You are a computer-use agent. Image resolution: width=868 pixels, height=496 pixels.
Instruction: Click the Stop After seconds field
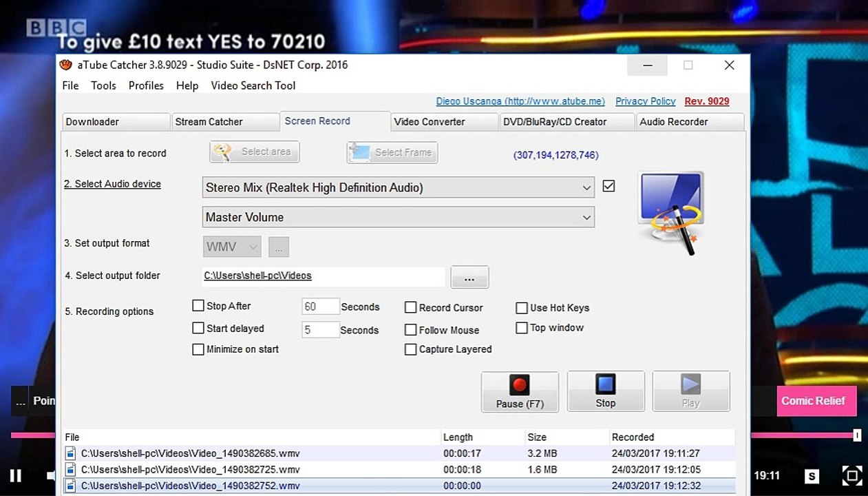tap(321, 307)
